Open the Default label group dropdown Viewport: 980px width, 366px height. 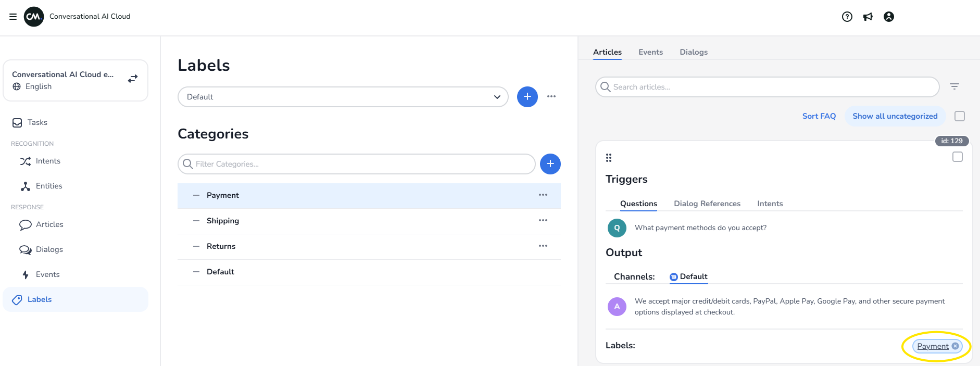click(x=343, y=97)
